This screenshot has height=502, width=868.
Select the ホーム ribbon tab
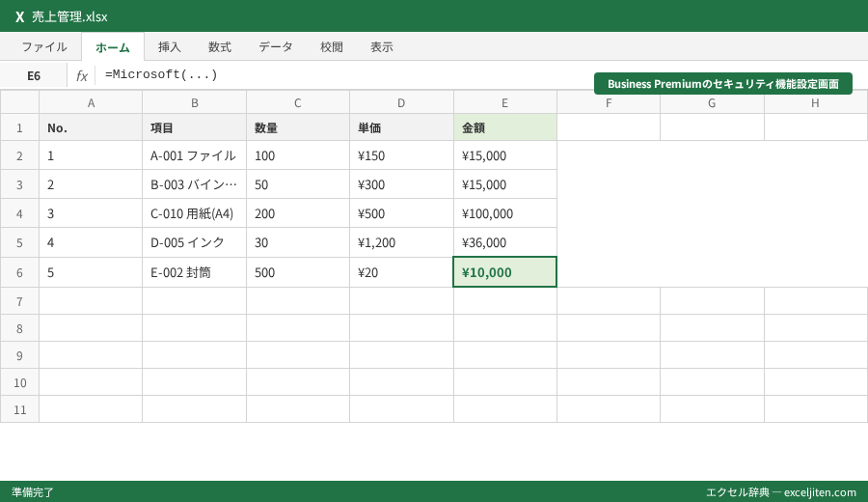[x=113, y=47]
